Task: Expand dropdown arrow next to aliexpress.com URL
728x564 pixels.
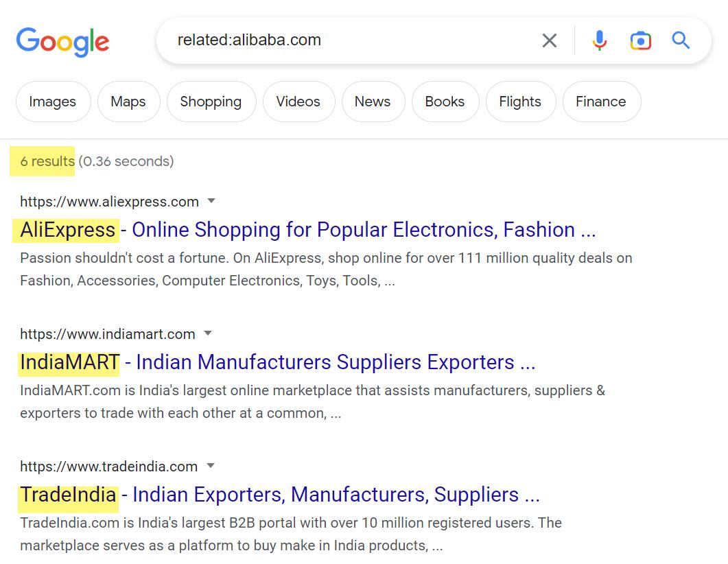Action: point(211,201)
